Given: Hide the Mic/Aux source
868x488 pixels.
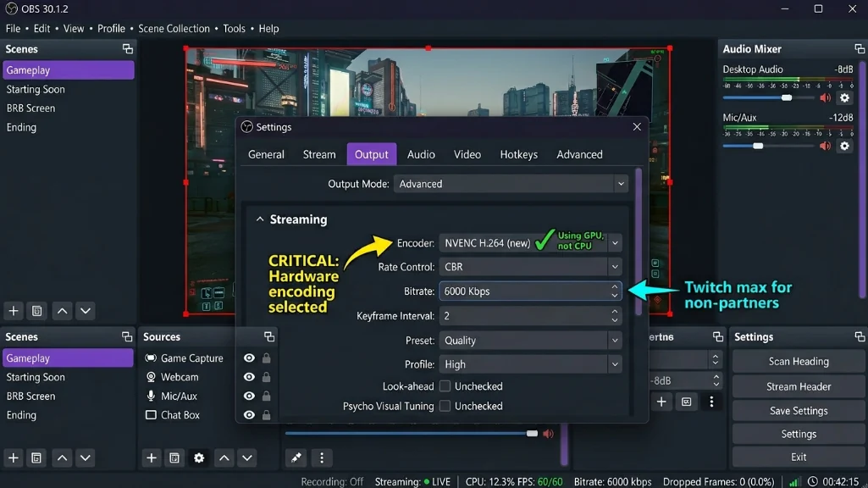Looking at the screenshot, I should coord(249,396).
